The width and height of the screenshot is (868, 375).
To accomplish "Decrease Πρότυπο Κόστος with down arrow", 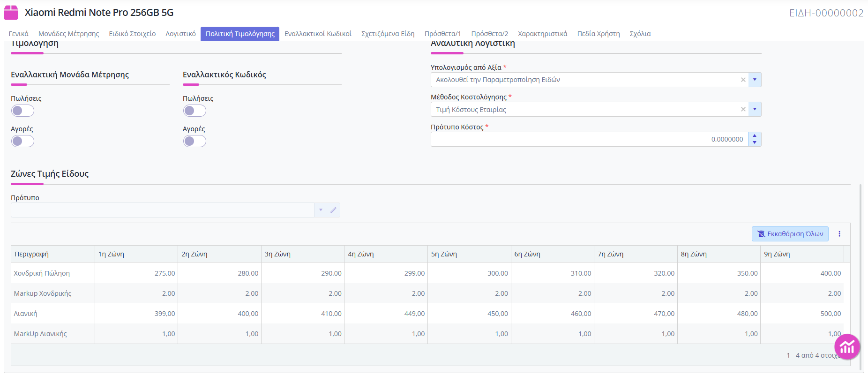I will click(x=755, y=142).
